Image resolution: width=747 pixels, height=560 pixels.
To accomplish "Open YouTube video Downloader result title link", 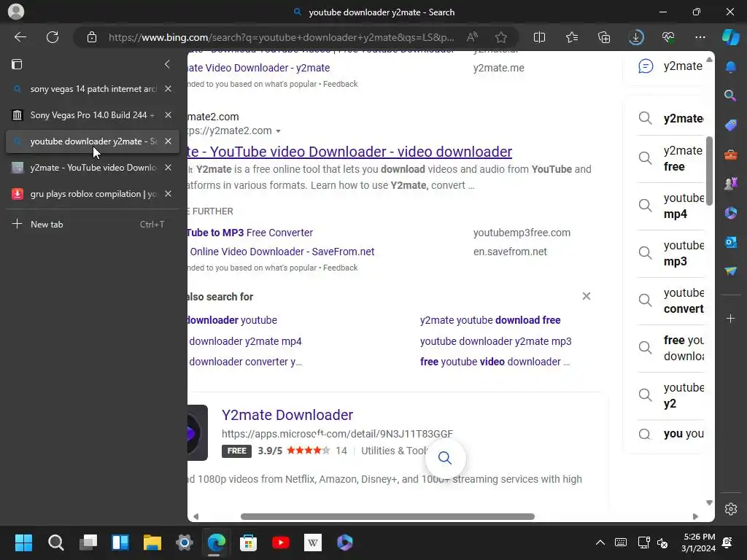I will (x=349, y=152).
